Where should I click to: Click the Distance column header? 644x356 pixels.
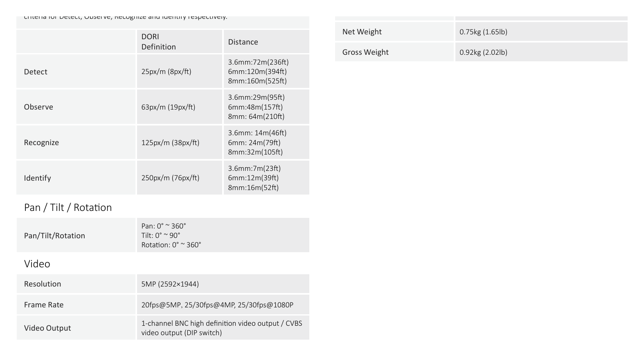coord(243,42)
